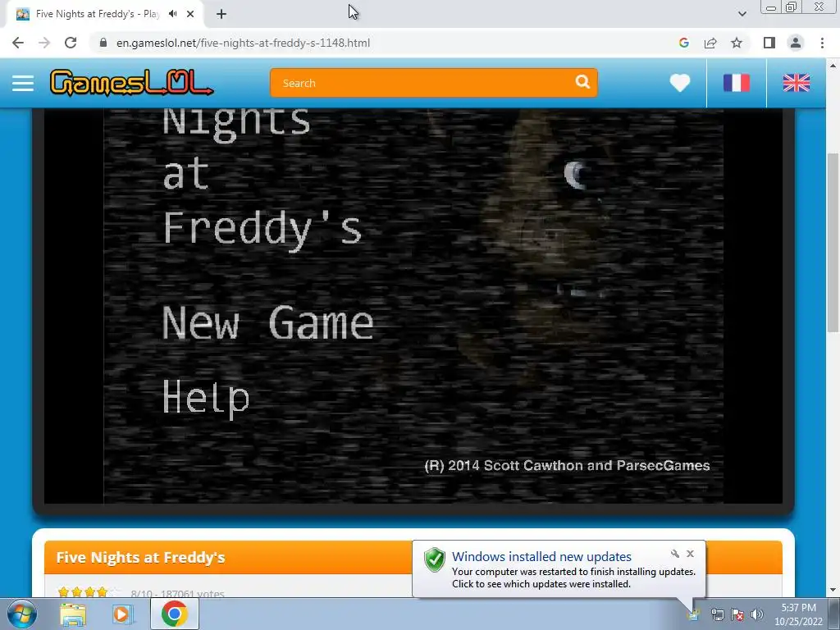This screenshot has width=840, height=630.
Task: Open the browser side panel
Action: (x=769, y=43)
